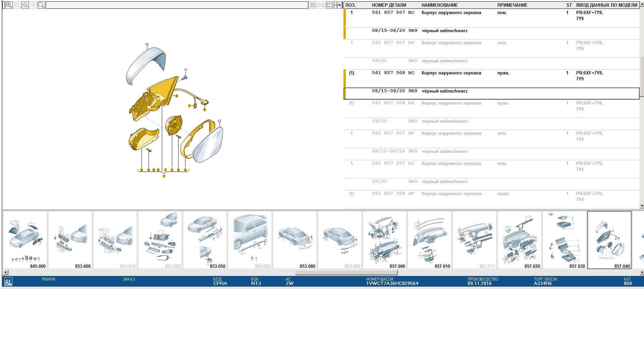
Task: Click the 3D view icon
Action: tap(312, 5)
